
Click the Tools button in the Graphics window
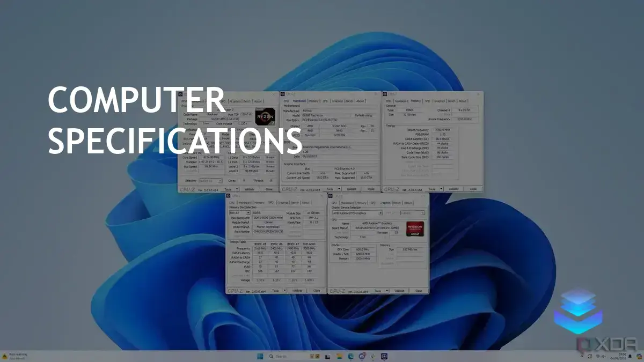pos(378,291)
